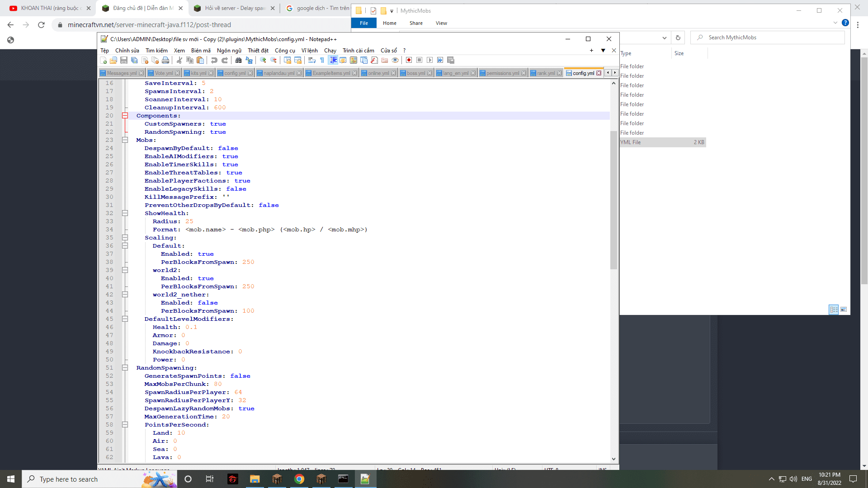Image resolution: width=868 pixels, height=488 pixels.
Task: Collapse the Components fold marker
Action: [125, 116]
